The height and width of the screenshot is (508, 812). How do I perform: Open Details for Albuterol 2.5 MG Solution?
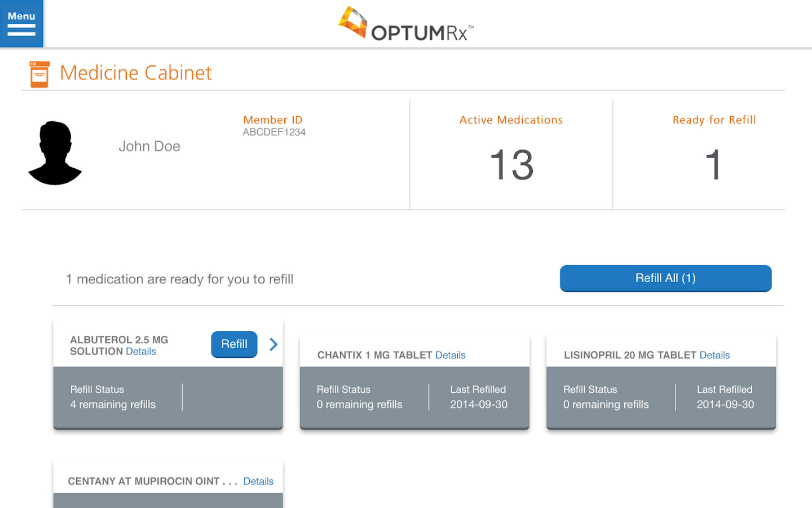pyautogui.click(x=141, y=352)
